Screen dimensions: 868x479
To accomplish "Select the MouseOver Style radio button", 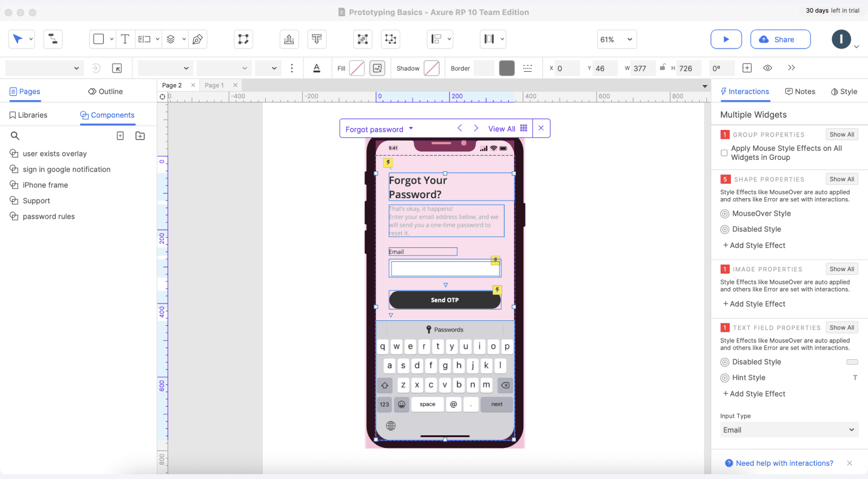I will tap(724, 213).
